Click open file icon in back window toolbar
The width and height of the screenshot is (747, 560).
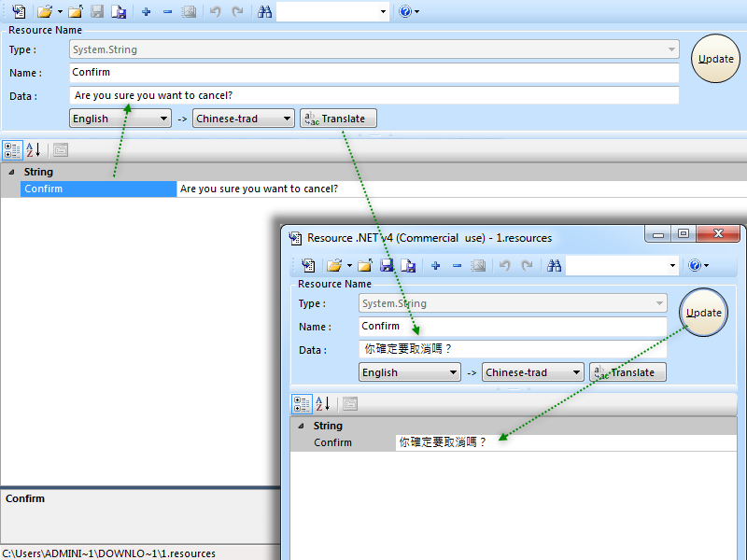pyautogui.click(x=45, y=11)
